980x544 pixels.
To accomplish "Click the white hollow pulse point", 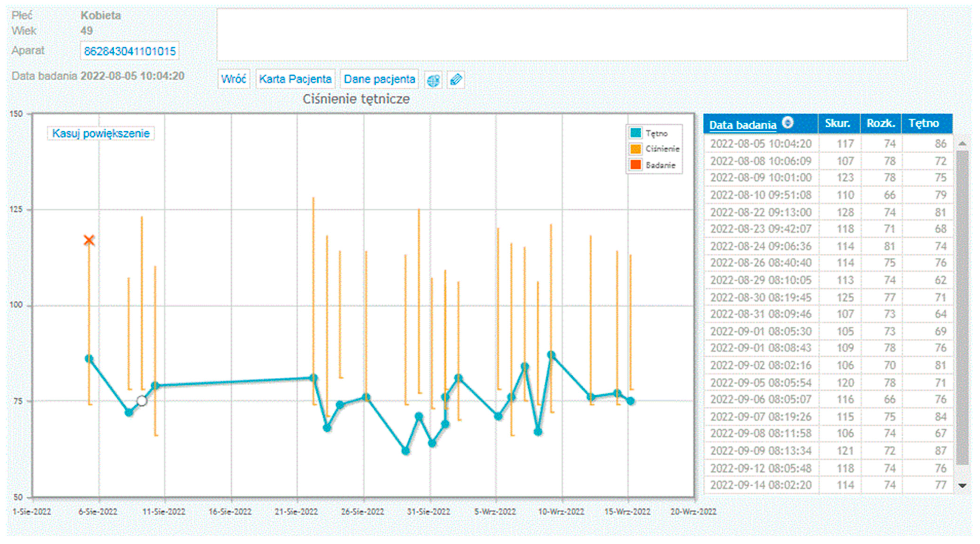I will click(141, 401).
